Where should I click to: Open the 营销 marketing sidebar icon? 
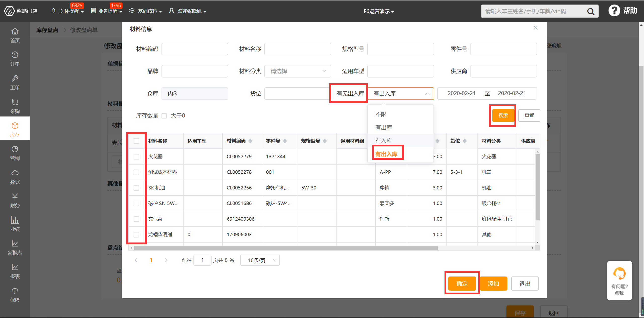pos(15,153)
